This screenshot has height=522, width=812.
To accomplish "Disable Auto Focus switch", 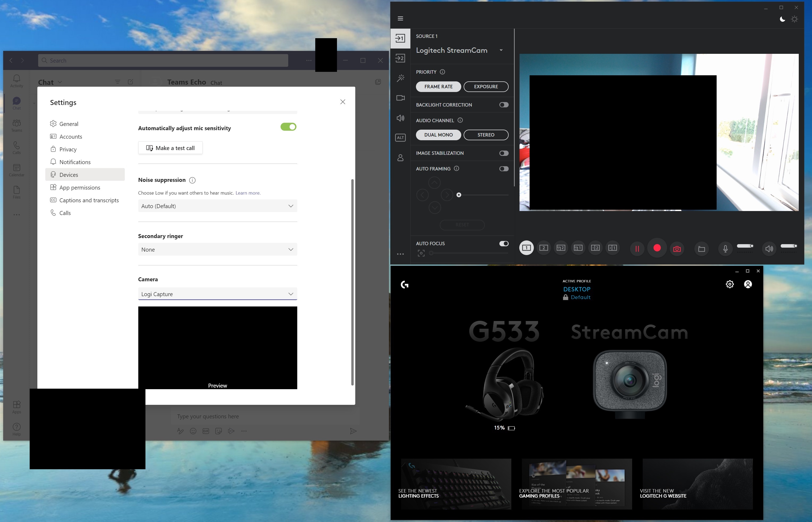I will tap(504, 243).
